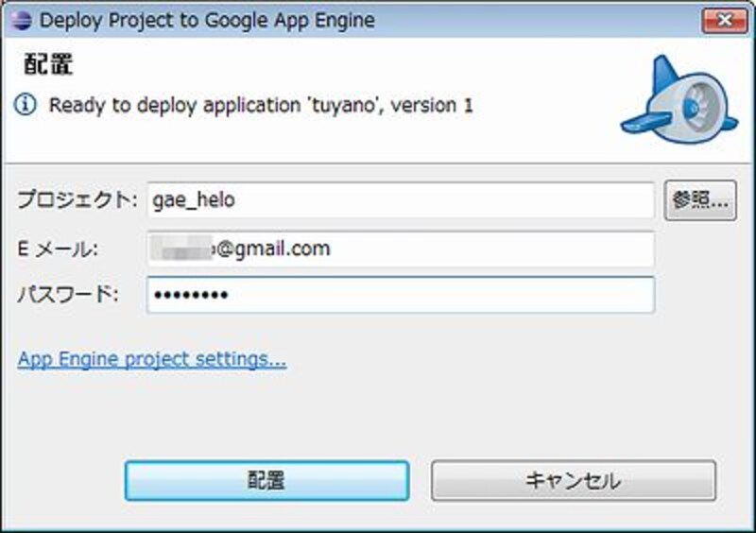Click the E メール label text
This screenshot has width=756, height=533.
point(58,249)
